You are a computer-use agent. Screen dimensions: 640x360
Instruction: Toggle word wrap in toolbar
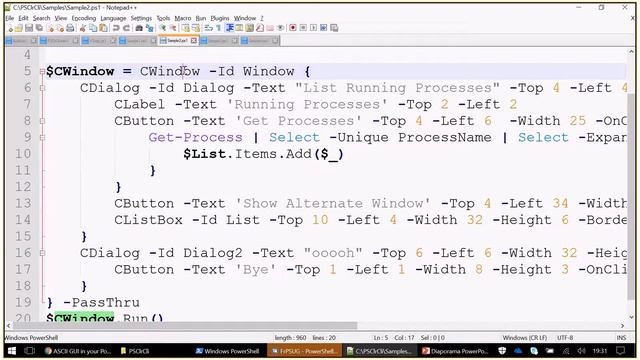[209, 28]
